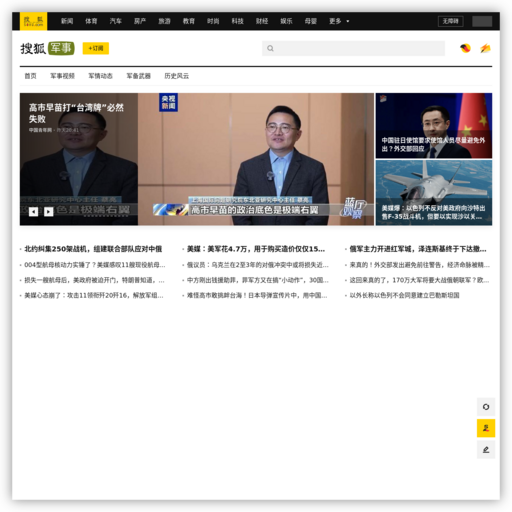The image size is (512, 512).
Task: Click the pencil feedback icon on sidebar
Action: pyautogui.click(x=486, y=450)
